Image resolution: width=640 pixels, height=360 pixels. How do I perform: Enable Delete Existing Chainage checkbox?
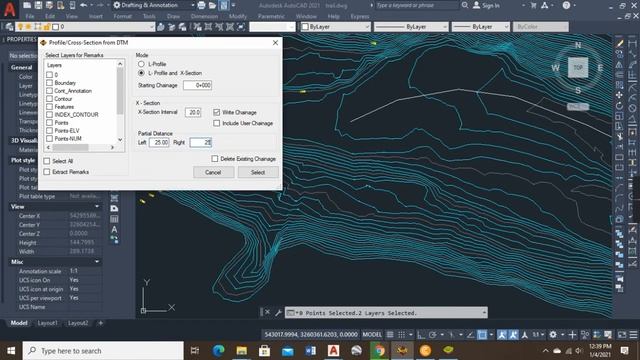click(215, 158)
